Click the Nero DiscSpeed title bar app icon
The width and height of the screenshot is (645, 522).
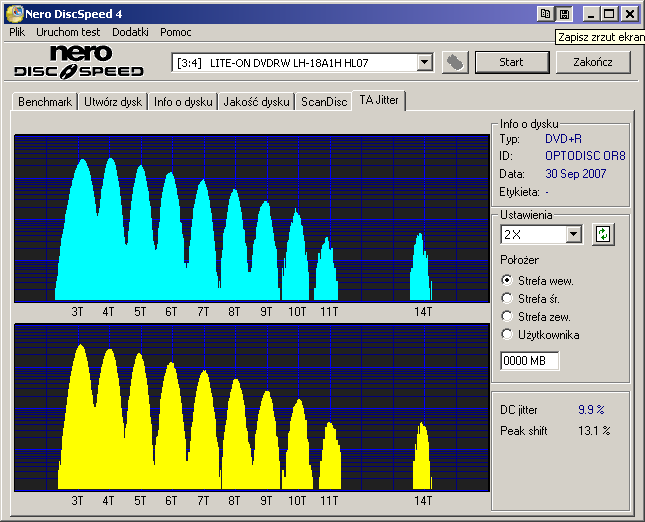(14, 14)
